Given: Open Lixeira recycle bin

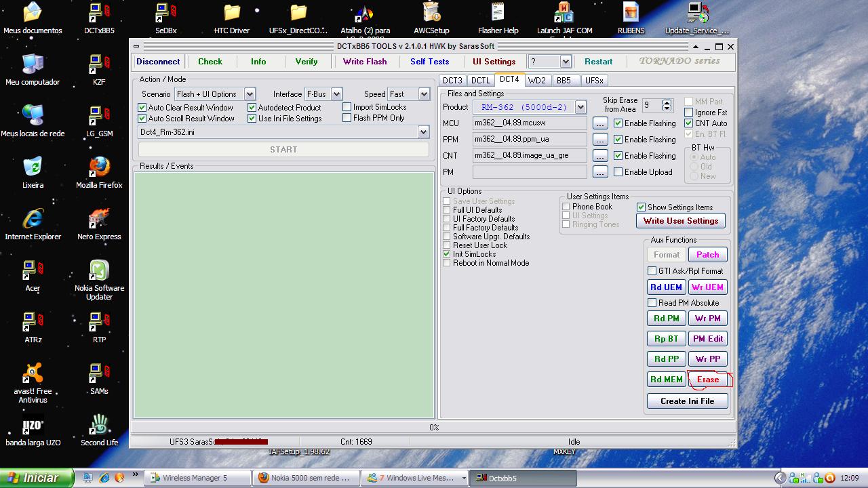Looking at the screenshot, I should click(x=33, y=173).
